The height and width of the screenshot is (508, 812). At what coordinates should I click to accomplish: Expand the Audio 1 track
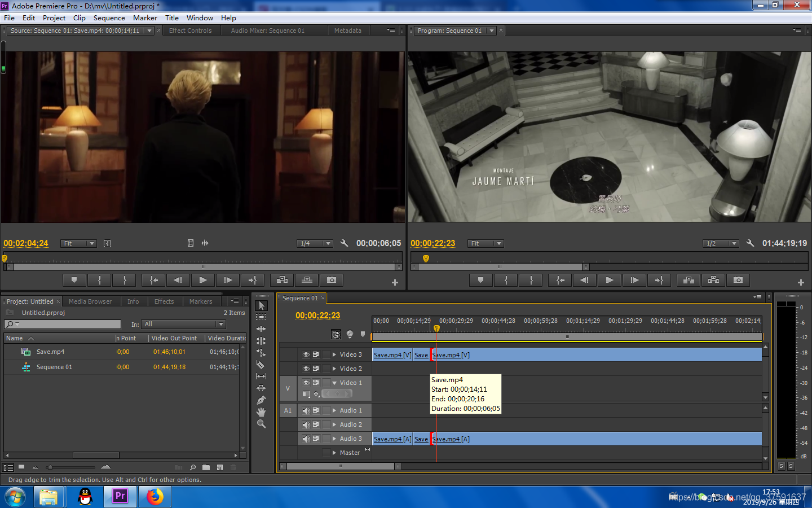tap(334, 410)
